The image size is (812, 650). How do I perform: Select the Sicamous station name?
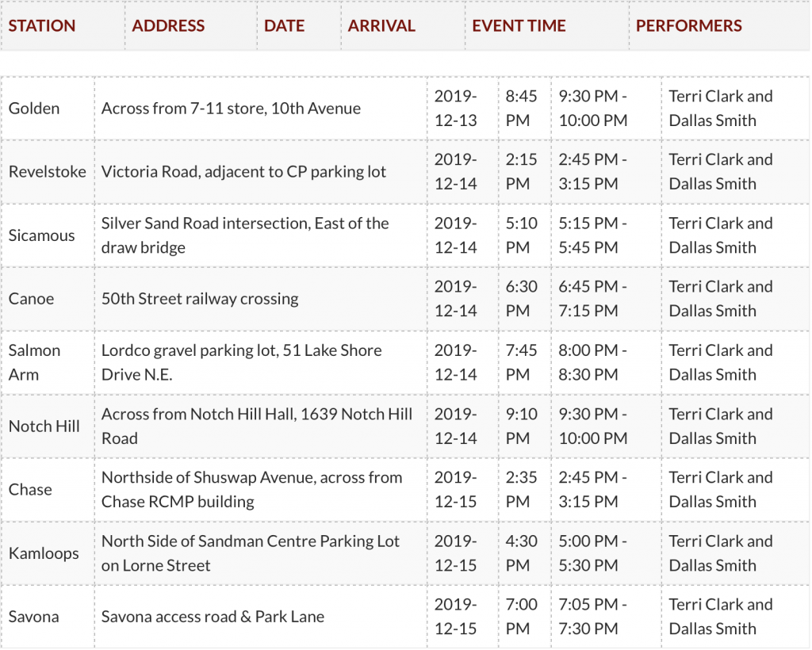(x=42, y=235)
